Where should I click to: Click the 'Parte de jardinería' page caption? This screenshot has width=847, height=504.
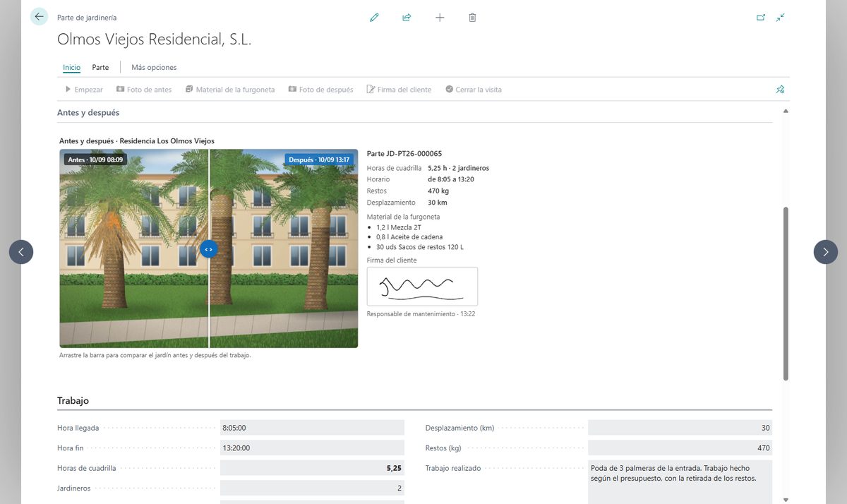[x=87, y=17]
